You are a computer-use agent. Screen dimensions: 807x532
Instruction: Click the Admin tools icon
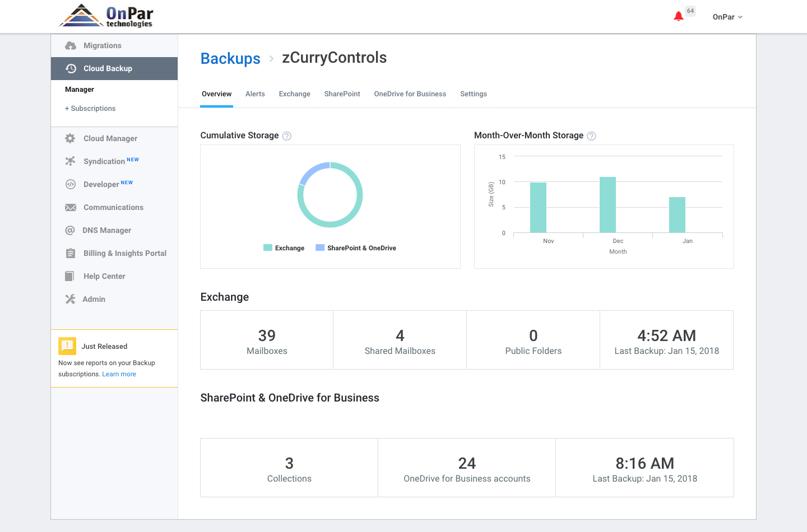tap(70, 299)
